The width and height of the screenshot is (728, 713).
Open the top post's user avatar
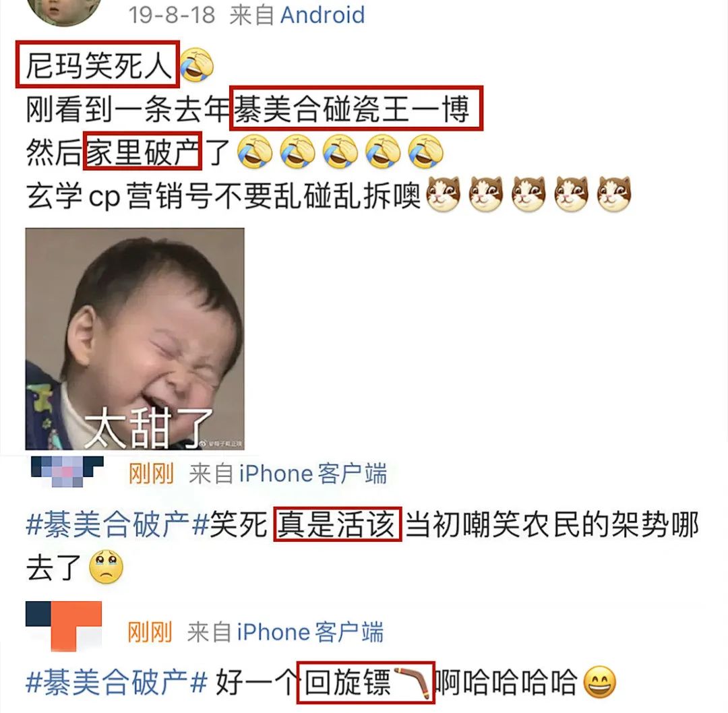64,10
